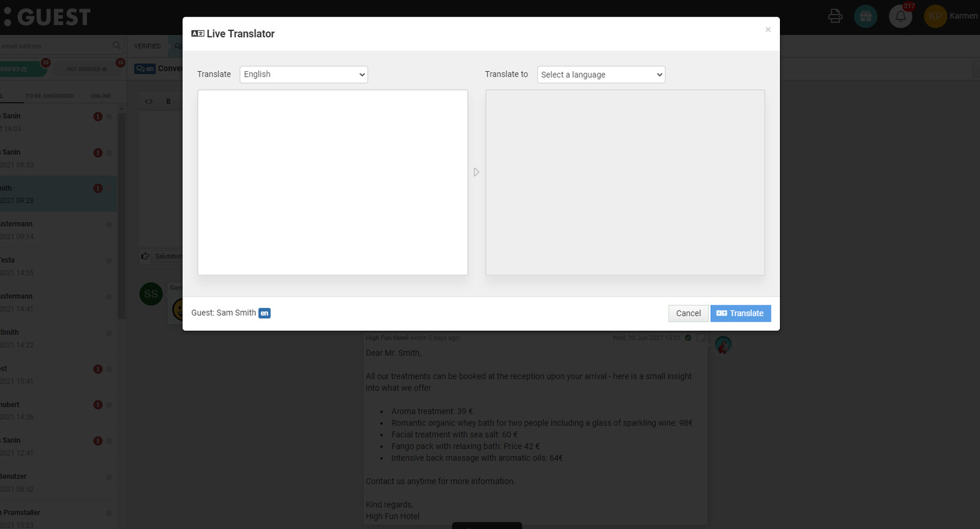Select the NOT VERIFIED filter button
The image size is (980, 529).
click(x=87, y=69)
